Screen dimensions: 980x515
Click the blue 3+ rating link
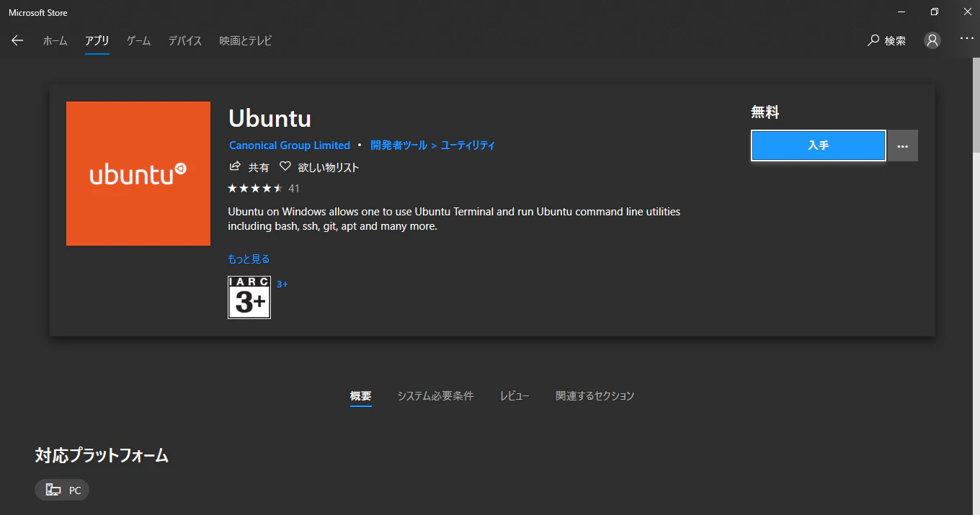click(282, 284)
